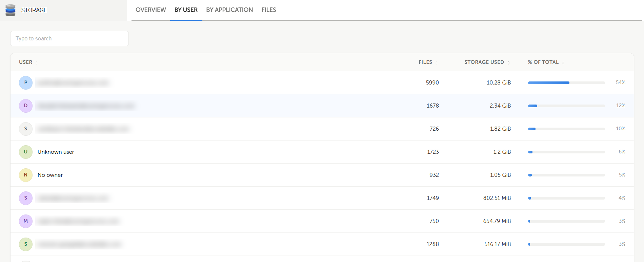
Task: Click the purple D user avatar
Action: 26,106
